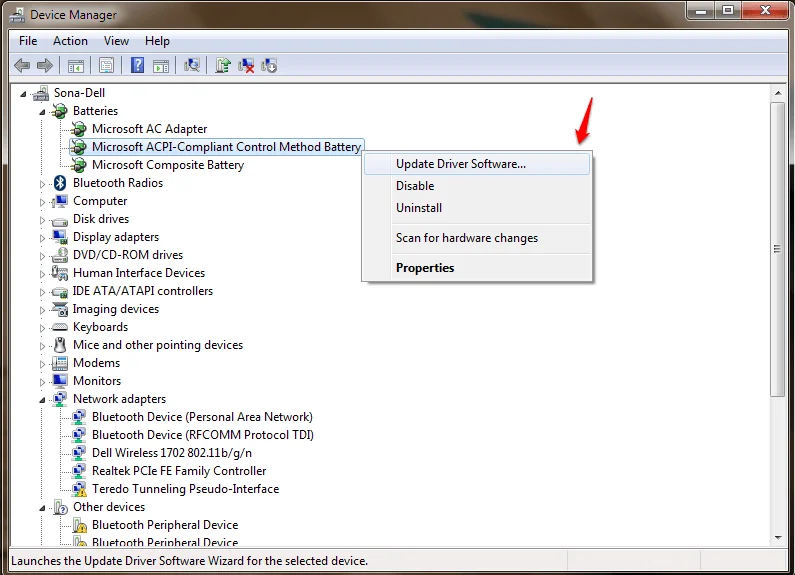Open the File menu
Viewport: 795px width, 575px height.
click(x=28, y=41)
